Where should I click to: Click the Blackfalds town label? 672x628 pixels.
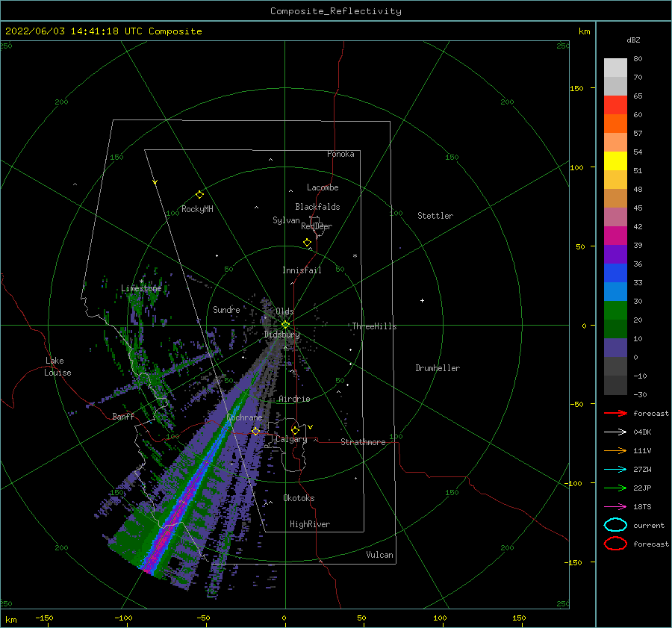tap(317, 207)
